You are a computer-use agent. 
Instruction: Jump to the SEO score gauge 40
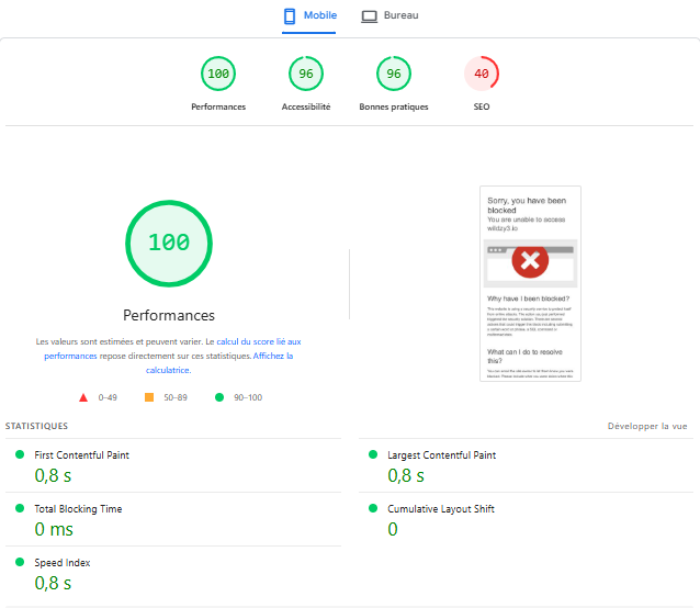[481, 74]
